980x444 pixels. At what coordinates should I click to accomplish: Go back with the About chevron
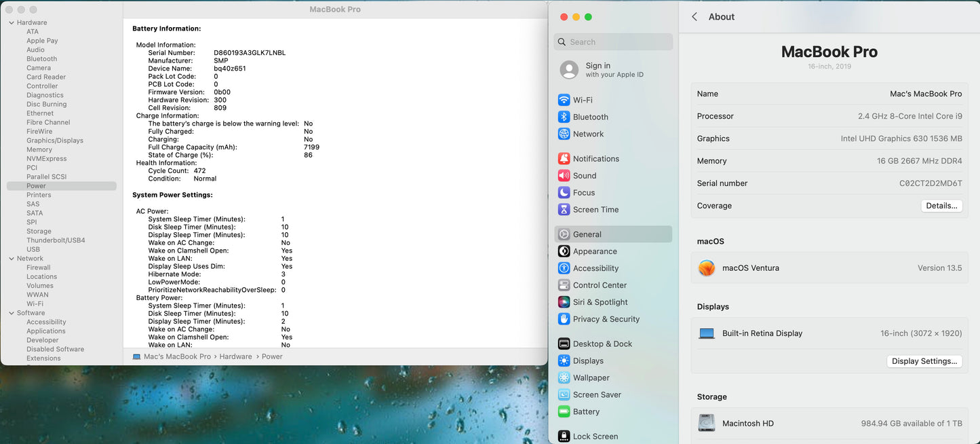point(694,17)
